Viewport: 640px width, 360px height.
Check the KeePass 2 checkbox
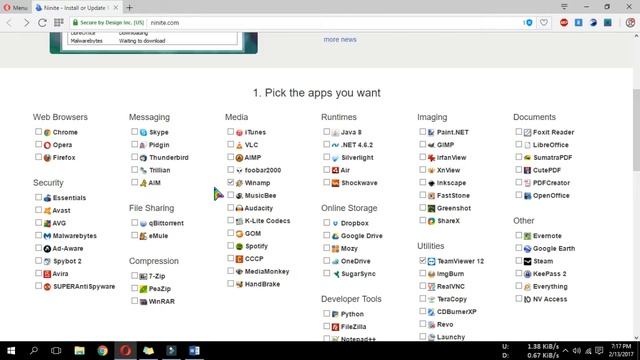tap(519, 273)
